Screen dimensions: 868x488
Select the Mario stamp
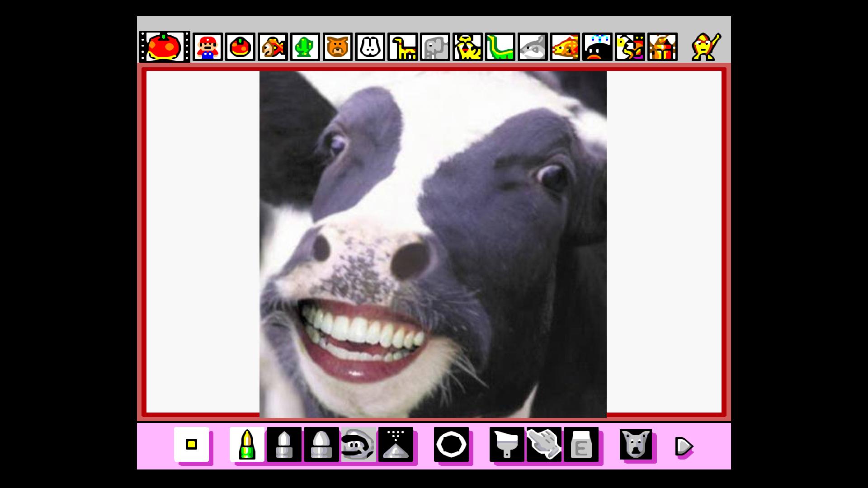(x=208, y=47)
